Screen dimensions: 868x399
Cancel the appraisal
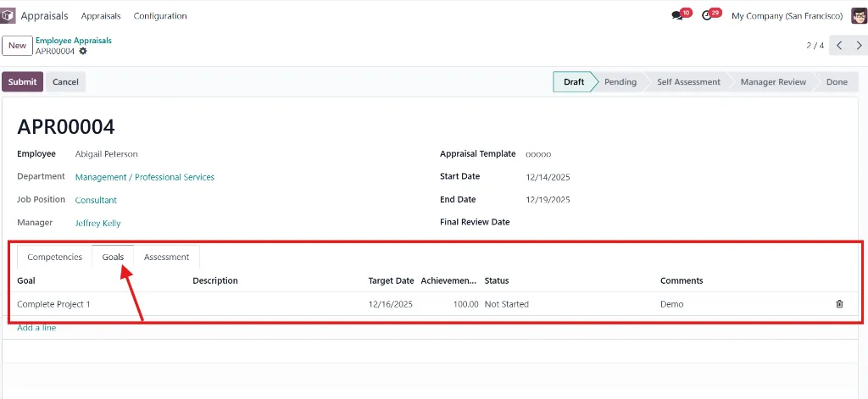tap(65, 82)
